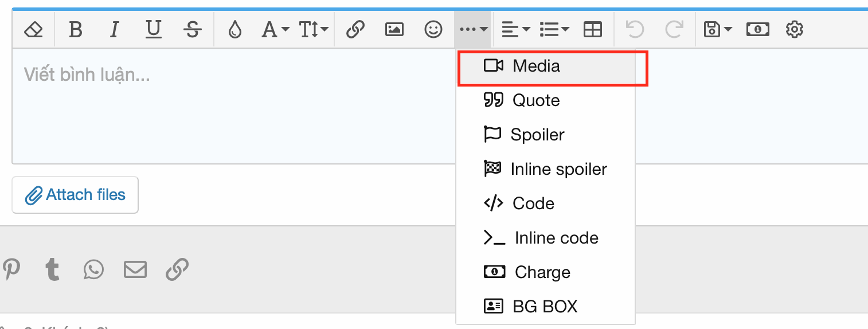Select Media from the insert menu
868x329 pixels.
coord(536,66)
